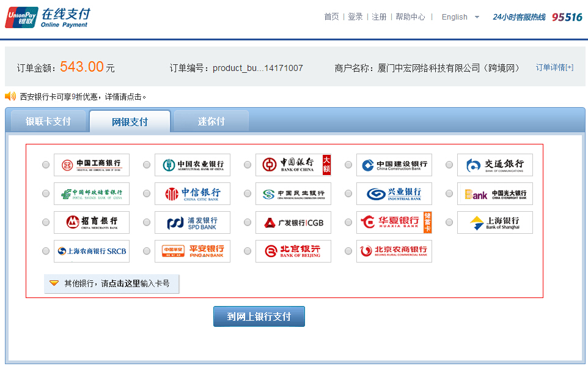The height and width of the screenshot is (366, 588).
Task: Click the 到网上银行支付 button
Action: pos(259,316)
